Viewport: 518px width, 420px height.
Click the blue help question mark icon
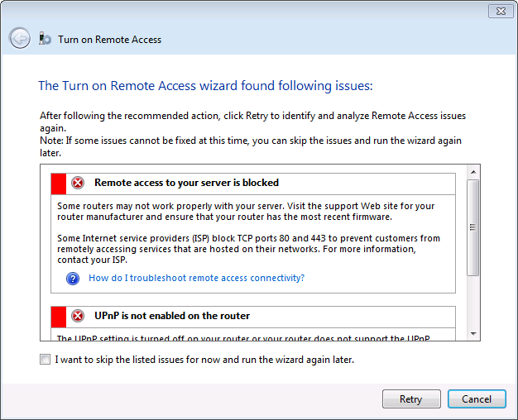coord(73,278)
